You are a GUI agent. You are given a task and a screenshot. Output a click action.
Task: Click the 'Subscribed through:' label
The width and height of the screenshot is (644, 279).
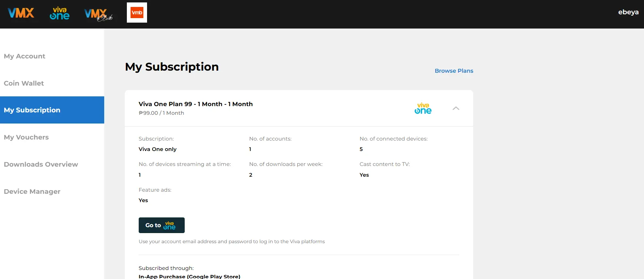[166, 268]
